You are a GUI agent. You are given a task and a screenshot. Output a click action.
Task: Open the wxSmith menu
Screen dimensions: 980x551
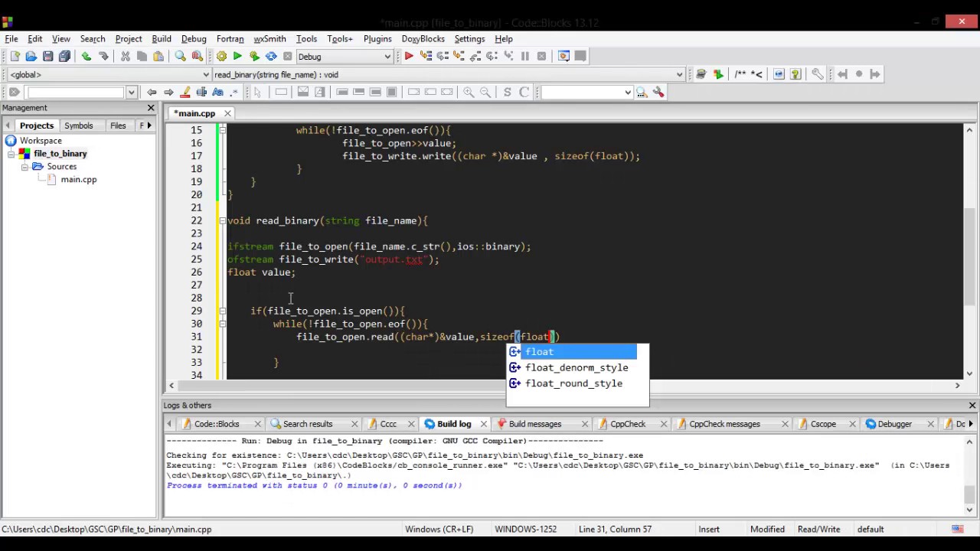click(269, 39)
